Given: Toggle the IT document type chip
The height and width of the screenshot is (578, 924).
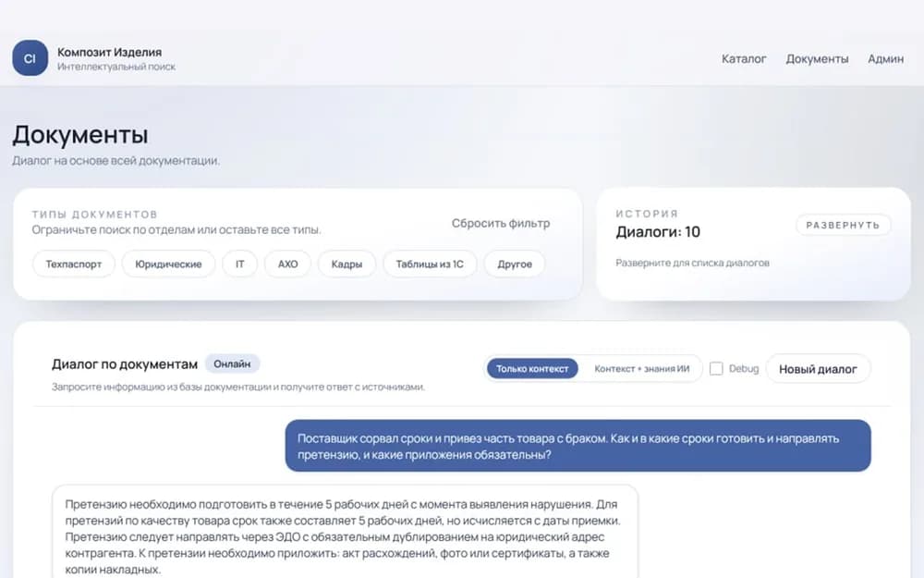Looking at the screenshot, I should pyautogui.click(x=240, y=264).
